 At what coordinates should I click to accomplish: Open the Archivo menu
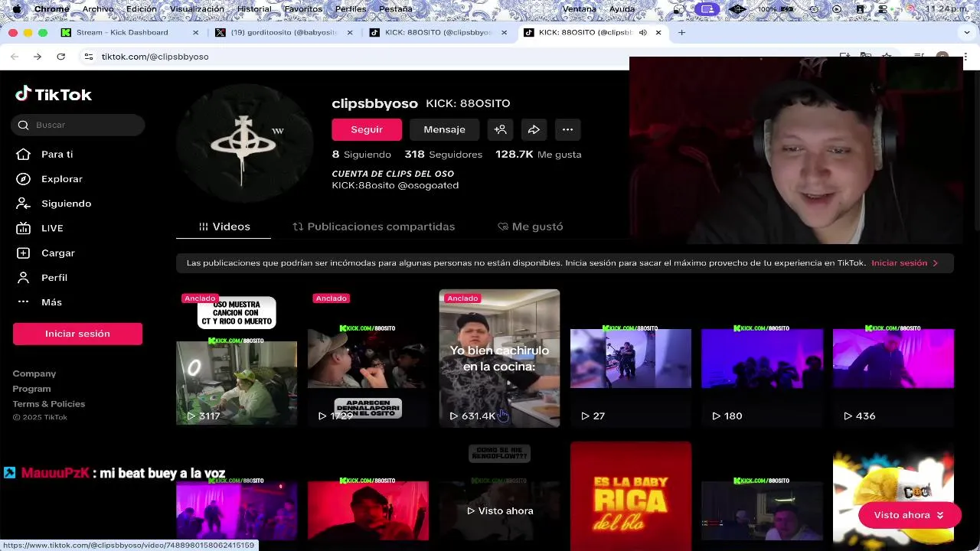98,9
